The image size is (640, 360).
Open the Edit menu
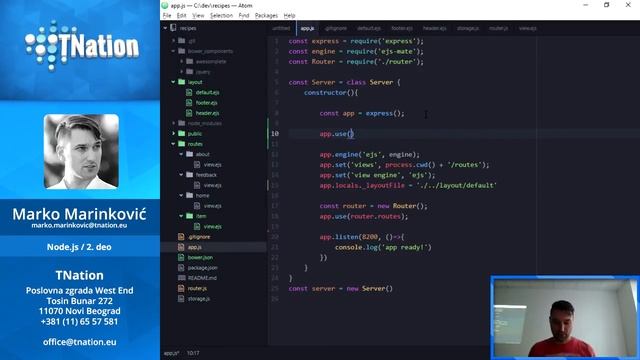point(181,16)
